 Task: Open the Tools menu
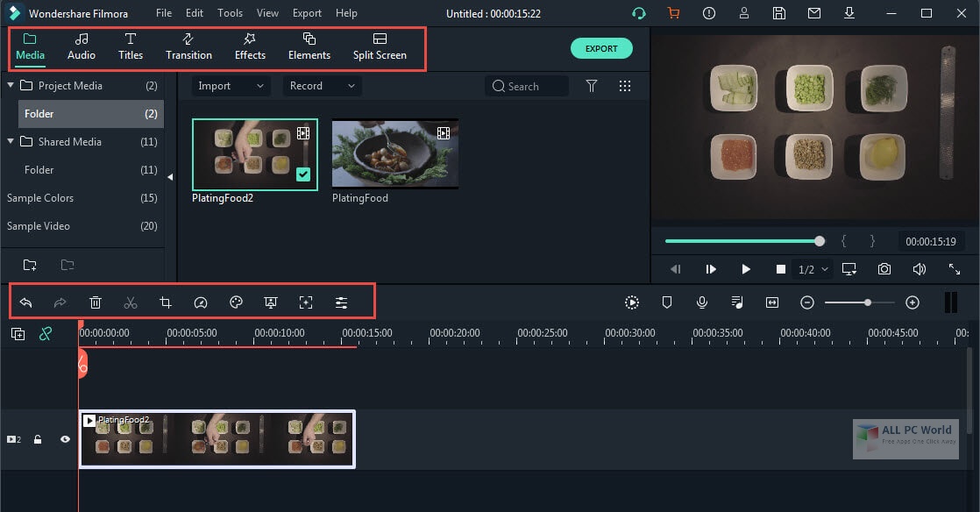(x=230, y=13)
